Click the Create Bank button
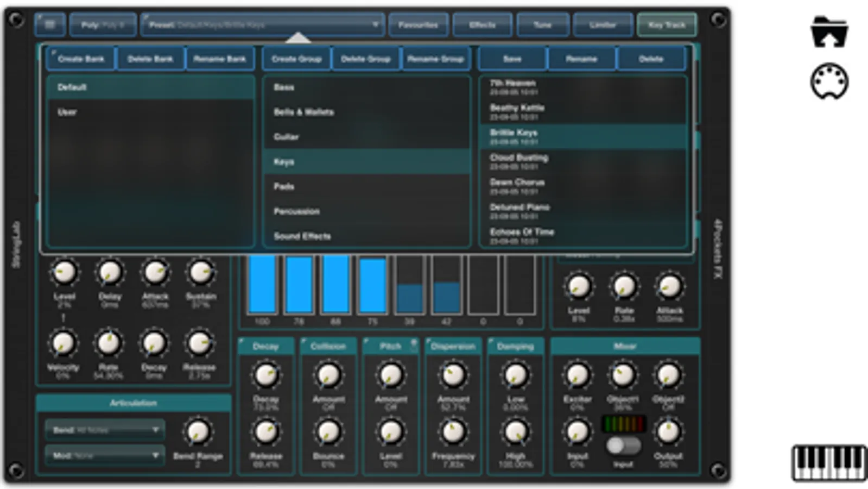868x489 pixels. coord(81,59)
